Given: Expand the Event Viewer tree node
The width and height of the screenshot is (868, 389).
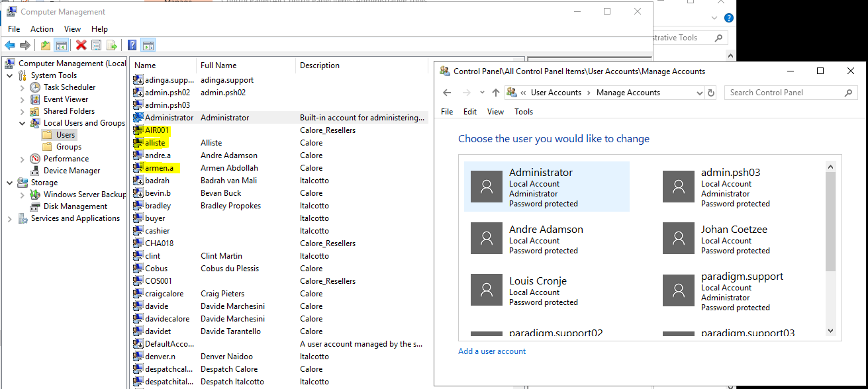Looking at the screenshot, I should (23, 99).
